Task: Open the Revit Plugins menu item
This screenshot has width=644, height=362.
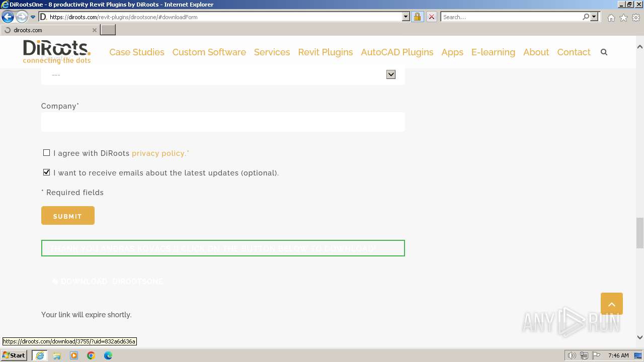Action: tap(326, 52)
